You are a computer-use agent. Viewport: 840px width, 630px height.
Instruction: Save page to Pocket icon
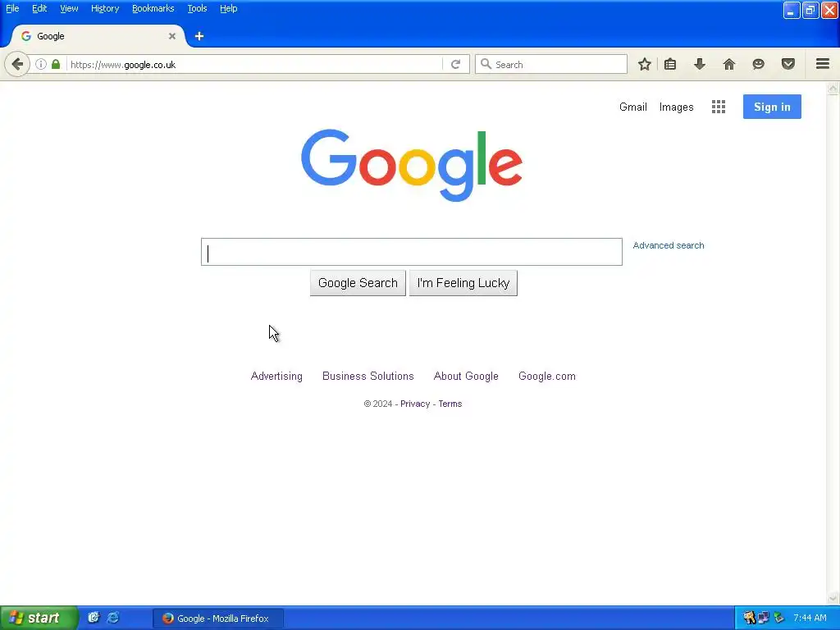[788, 64]
